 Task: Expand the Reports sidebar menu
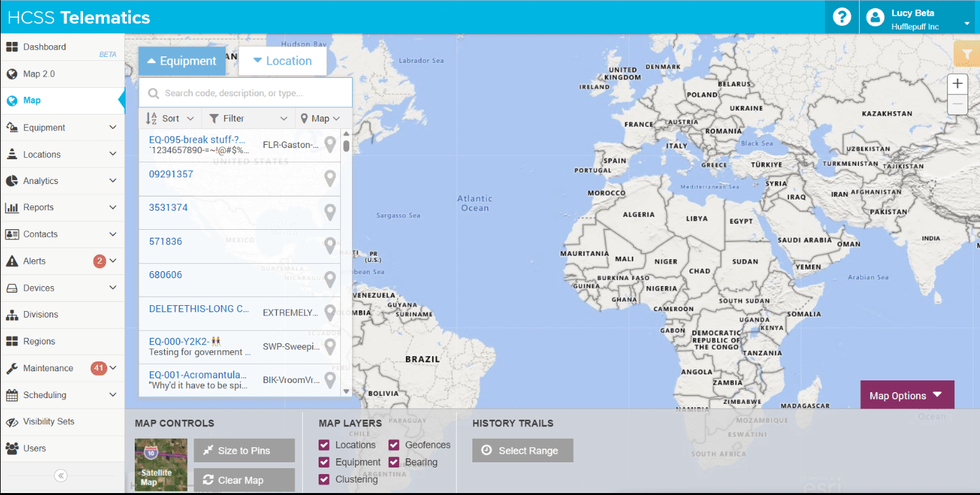pyautogui.click(x=113, y=208)
